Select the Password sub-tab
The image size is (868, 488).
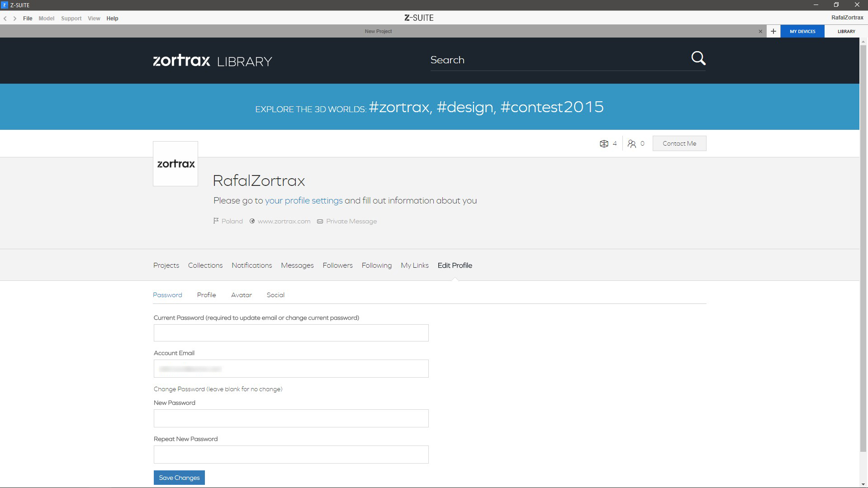pyautogui.click(x=167, y=295)
